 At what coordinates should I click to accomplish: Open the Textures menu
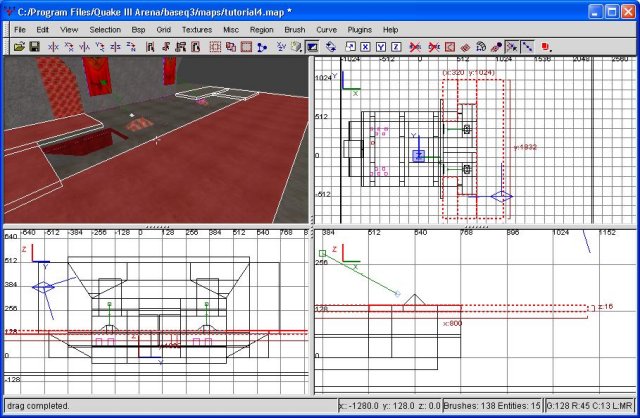coord(197,30)
